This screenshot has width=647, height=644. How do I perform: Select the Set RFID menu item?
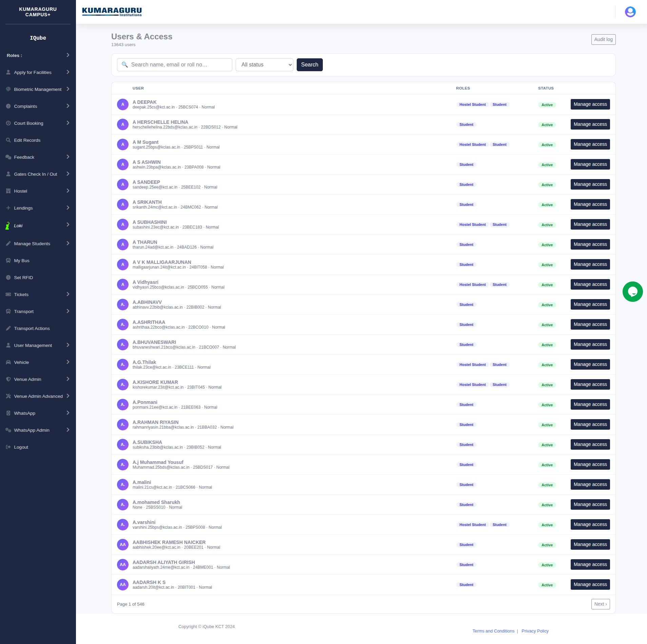coord(38,277)
